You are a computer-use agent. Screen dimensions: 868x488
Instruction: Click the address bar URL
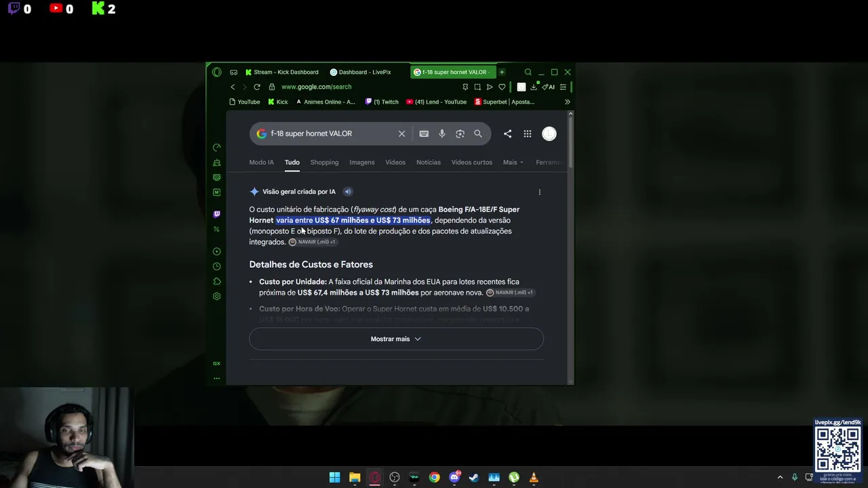pyautogui.click(x=316, y=87)
